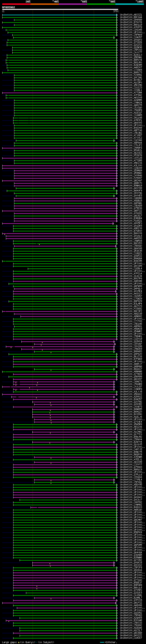The image size is (146, 644).
Task: Select the UniRef100_B6HGZ0 label
Action: tap(131, 412)
